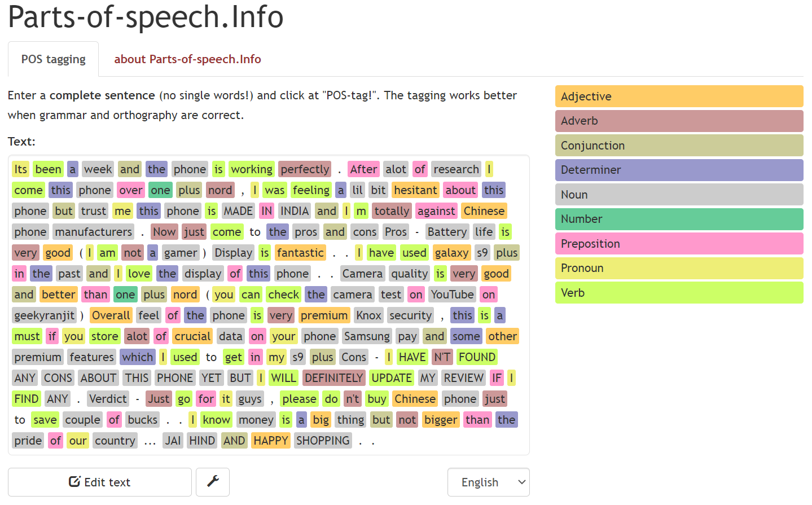
Task: Click the tagged word "geekyranjit"
Action: click(45, 315)
